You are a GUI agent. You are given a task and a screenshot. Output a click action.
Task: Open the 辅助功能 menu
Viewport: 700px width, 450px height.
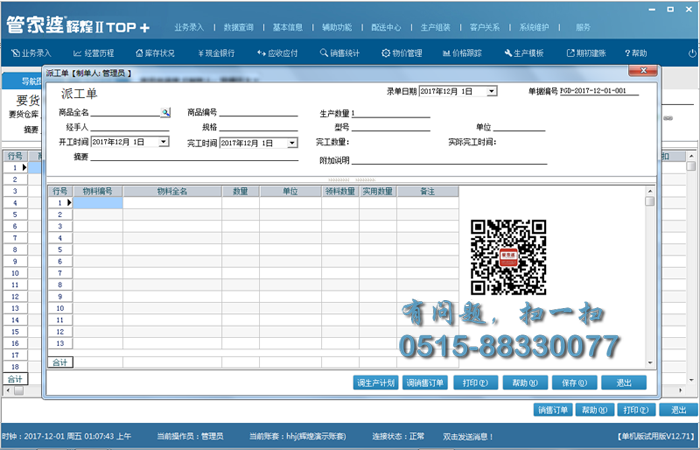coord(337,27)
